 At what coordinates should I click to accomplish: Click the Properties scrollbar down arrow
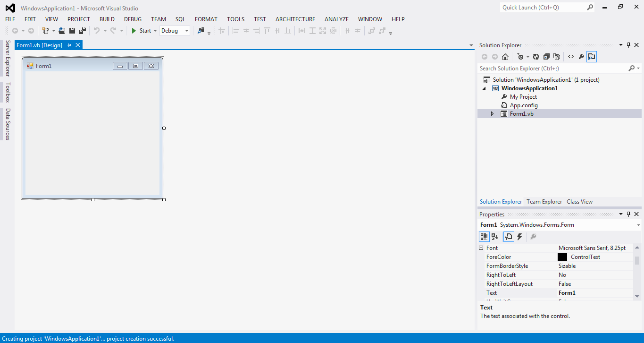click(637, 296)
